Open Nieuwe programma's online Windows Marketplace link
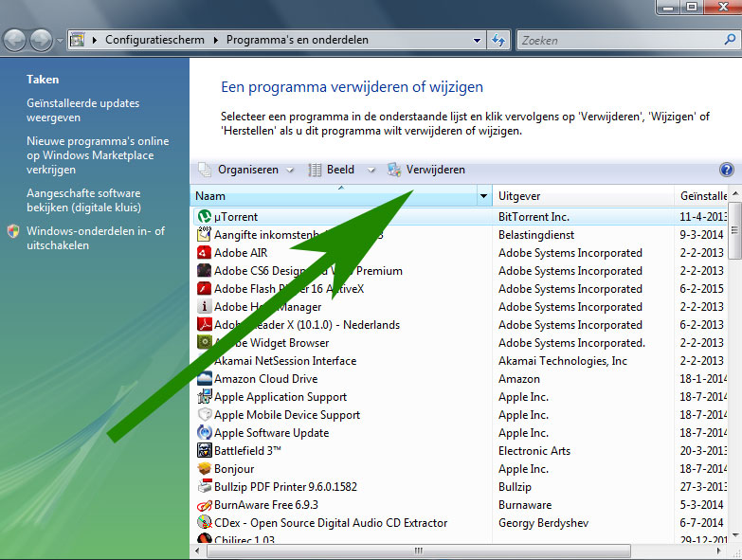742x560 pixels. 98,155
